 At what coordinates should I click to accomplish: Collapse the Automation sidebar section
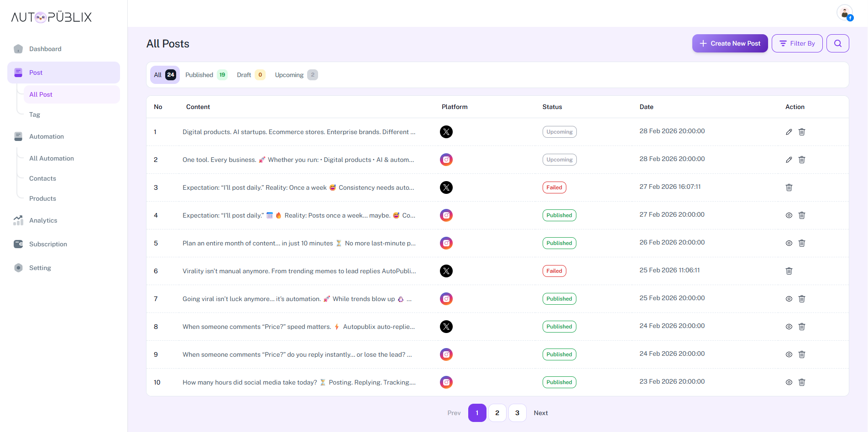46,136
